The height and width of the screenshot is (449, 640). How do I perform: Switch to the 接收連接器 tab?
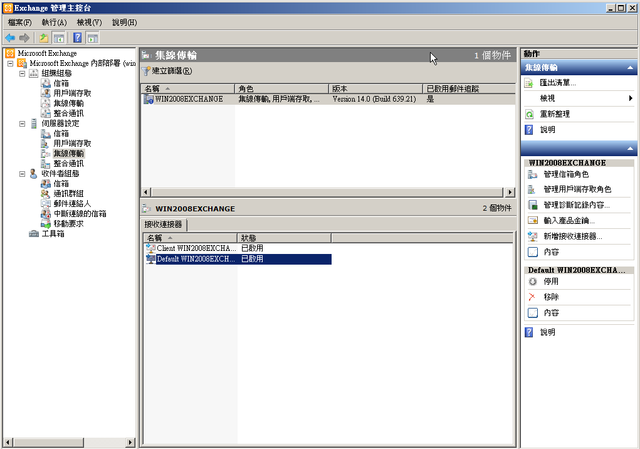tap(163, 224)
